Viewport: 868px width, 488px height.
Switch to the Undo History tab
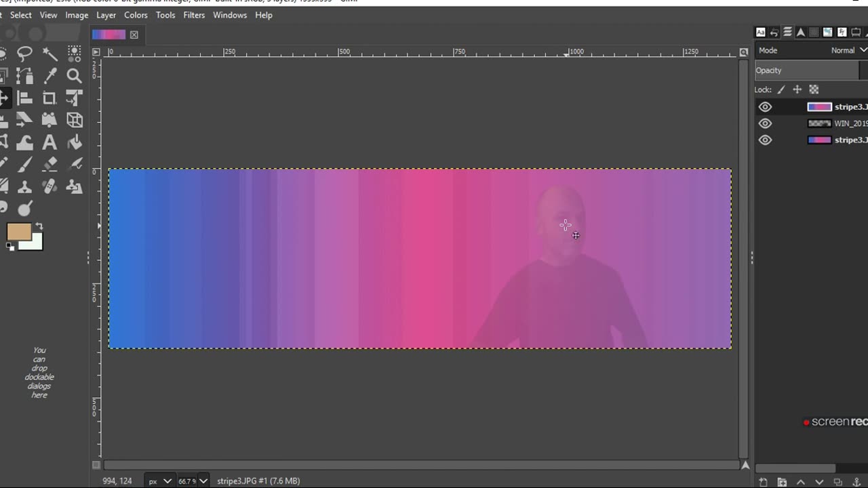coord(774,32)
